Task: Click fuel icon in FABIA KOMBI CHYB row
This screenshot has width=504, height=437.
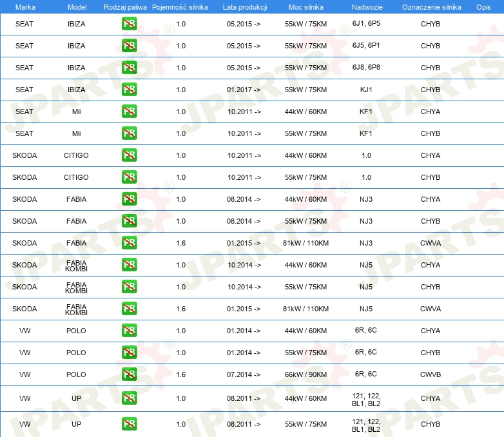Action: pyautogui.click(x=129, y=287)
